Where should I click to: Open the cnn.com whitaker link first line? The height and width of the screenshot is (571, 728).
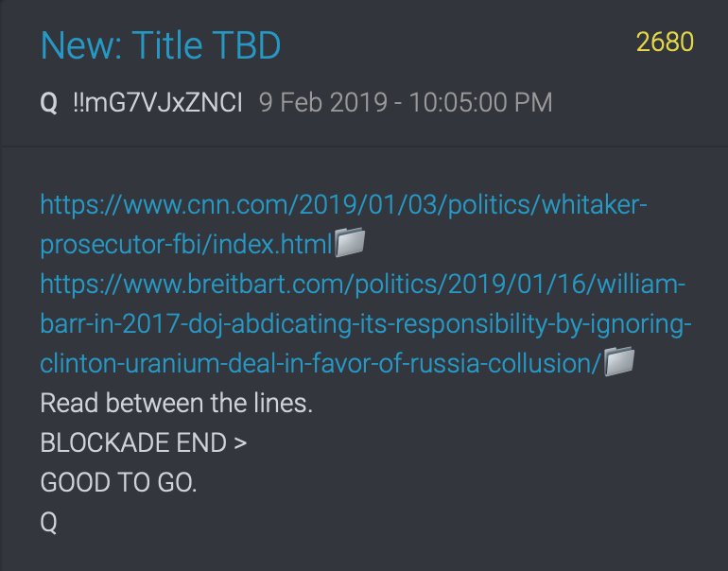click(343, 205)
